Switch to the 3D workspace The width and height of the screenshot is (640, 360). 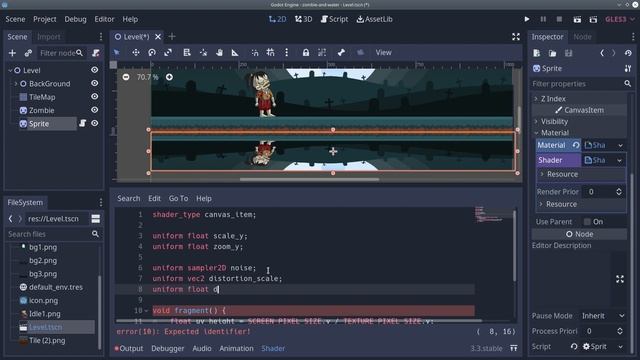303,19
